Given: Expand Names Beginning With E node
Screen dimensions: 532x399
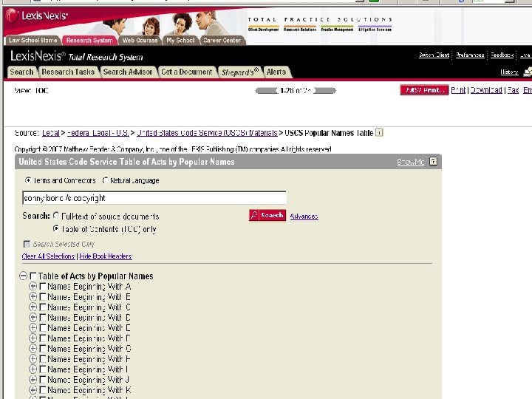Looking at the screenshot, I should click(x=33, y=328).
